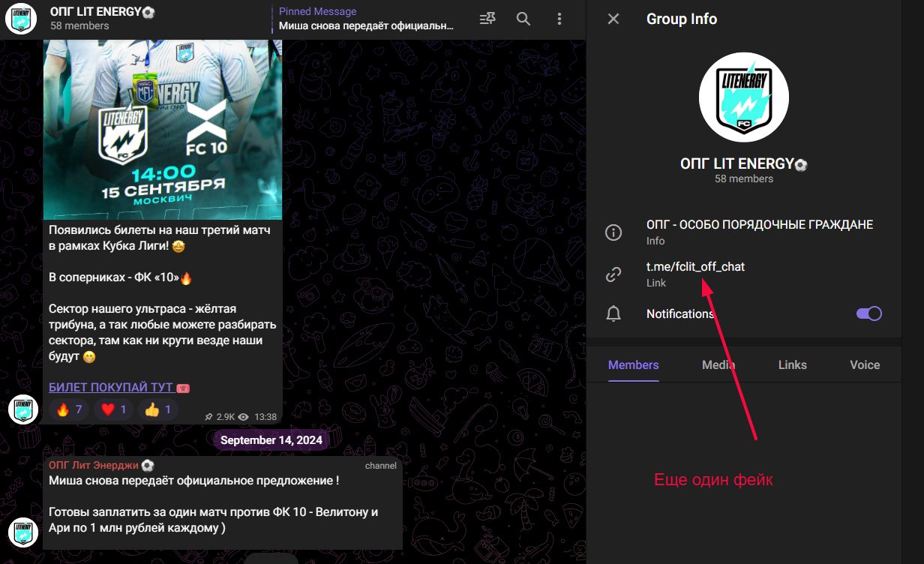The height and width of the screenshot is (564, 924).
Task: Add the heart reaction with 1
Action: point(114,409)
